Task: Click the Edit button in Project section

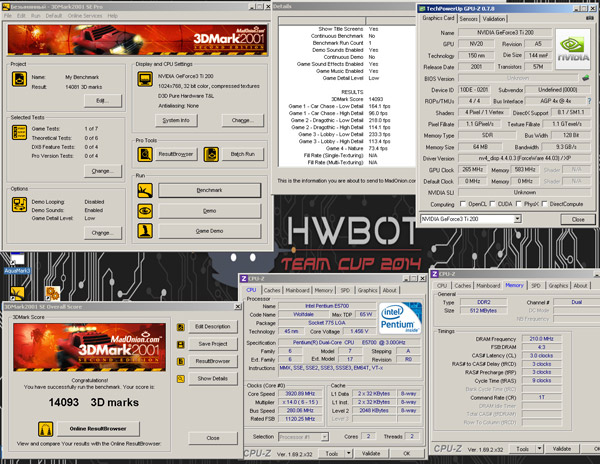Action: coord(103,101)
